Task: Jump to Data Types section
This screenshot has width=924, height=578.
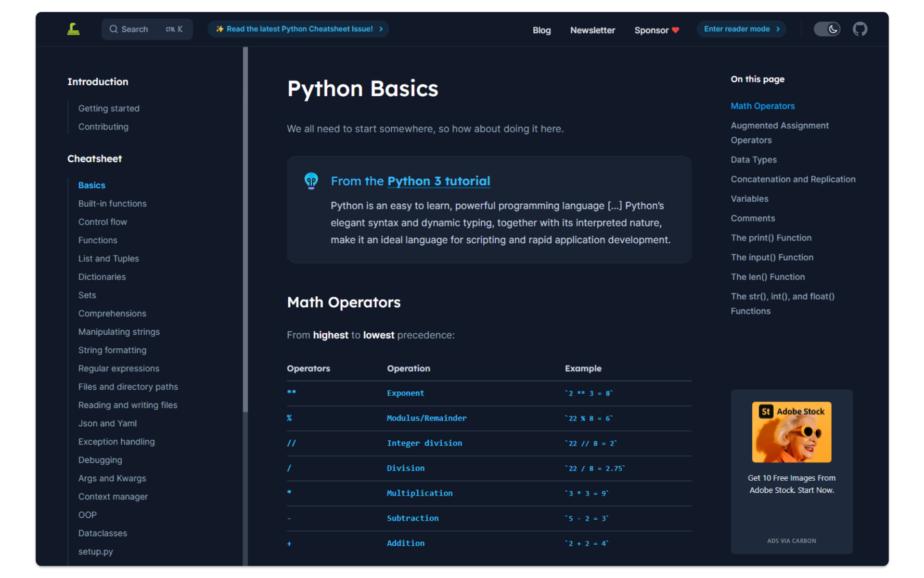Action: 753,160
